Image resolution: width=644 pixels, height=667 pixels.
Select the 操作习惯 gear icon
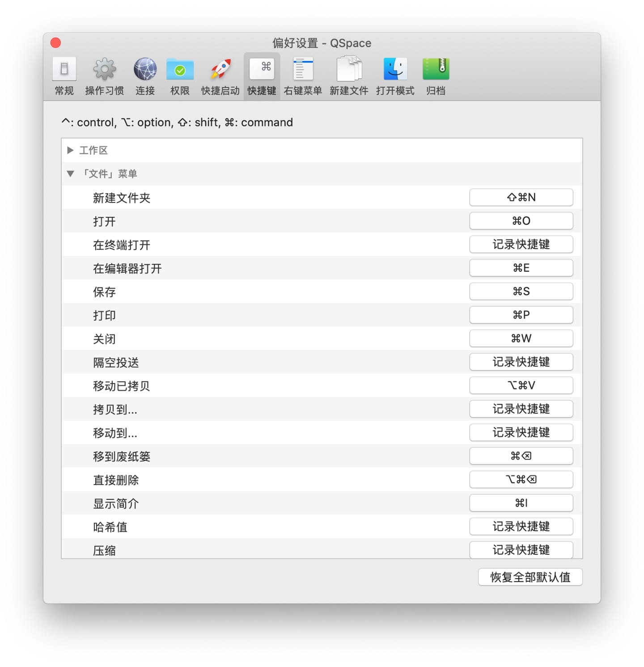[104, 69]
